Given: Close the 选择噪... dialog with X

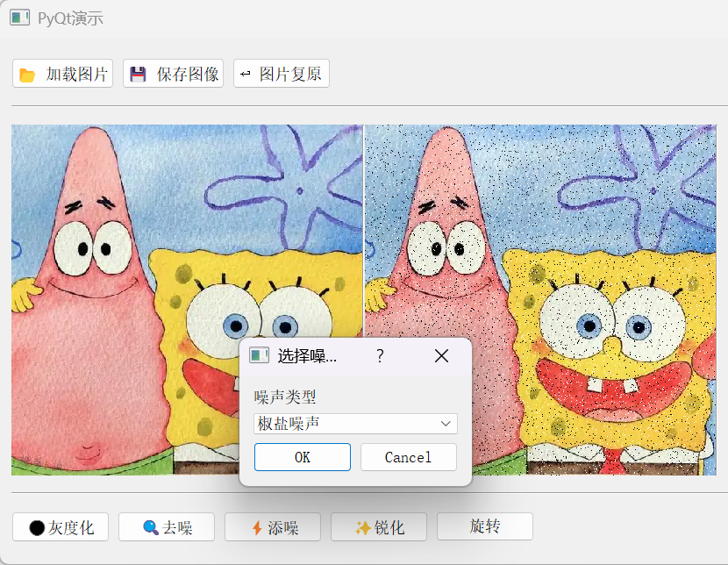Looking at the screenshot, I should (x=441, y=356).
